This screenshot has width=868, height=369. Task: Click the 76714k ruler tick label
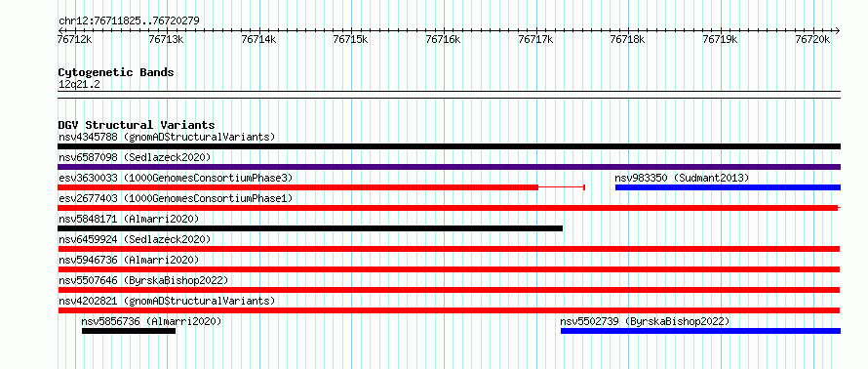click(x=259, y=39)
